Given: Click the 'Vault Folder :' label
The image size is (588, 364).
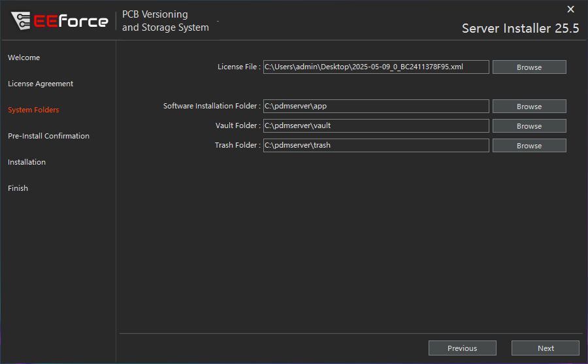Looking at the screenshot, I should coord(238,125).
